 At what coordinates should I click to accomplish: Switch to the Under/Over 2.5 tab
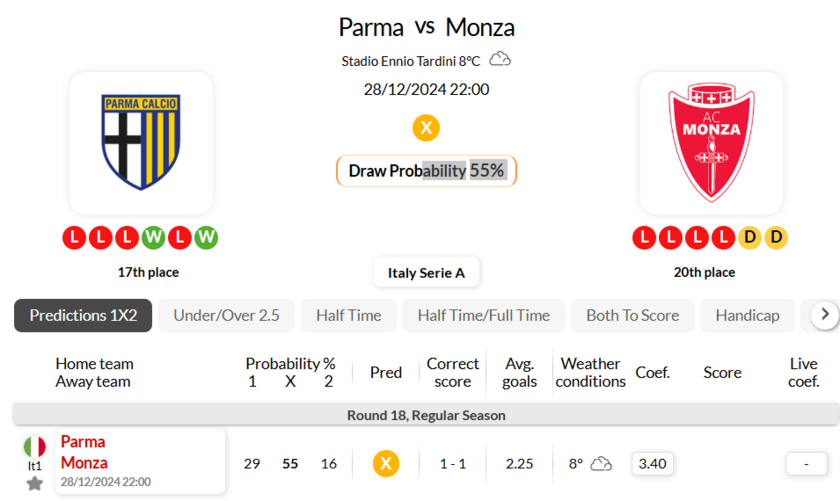(226, 315)
